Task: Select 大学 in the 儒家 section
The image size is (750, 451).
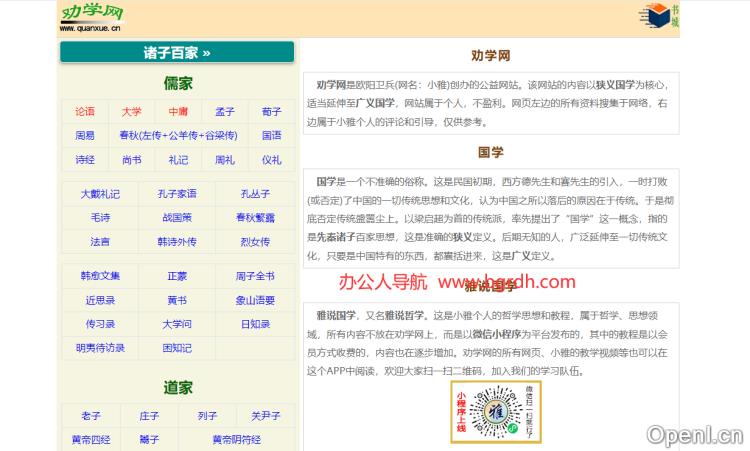Action: pos(132,111)
